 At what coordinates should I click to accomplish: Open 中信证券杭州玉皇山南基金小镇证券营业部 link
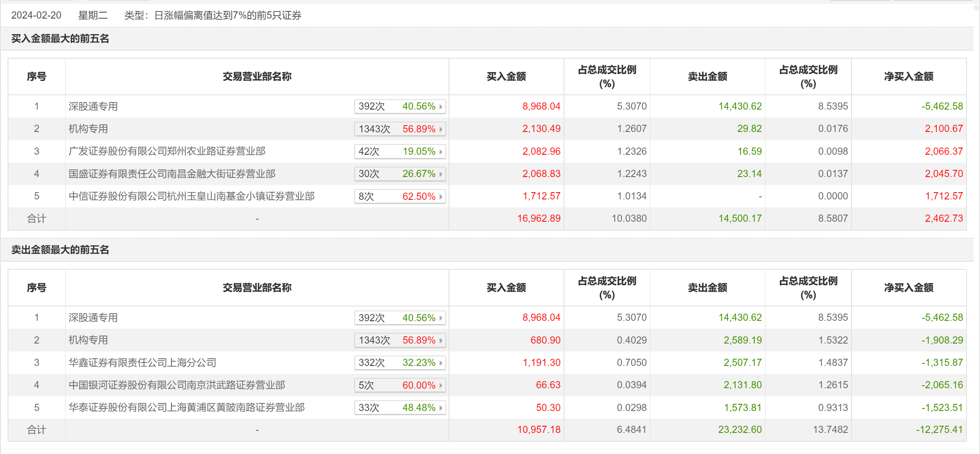(x=191, y=196)
